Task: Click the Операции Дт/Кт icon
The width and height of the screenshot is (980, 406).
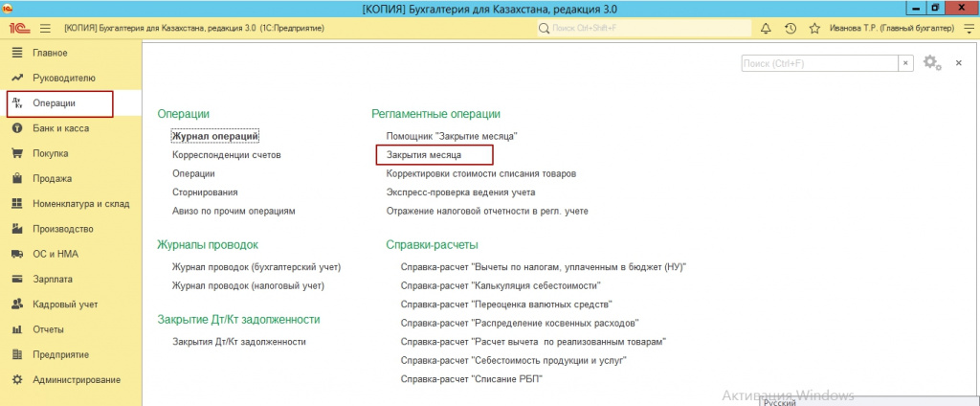Action: tap(17, 103)
